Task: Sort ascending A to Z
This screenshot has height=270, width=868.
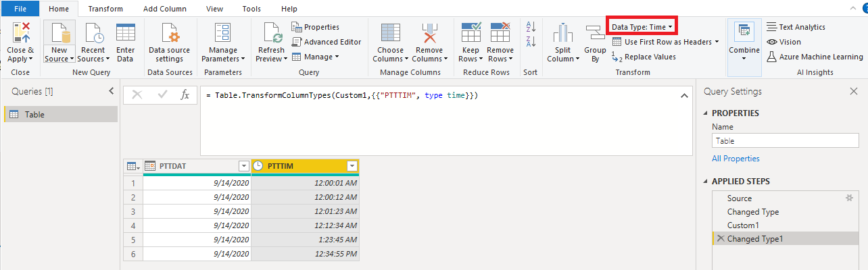Action: (530, 26)
